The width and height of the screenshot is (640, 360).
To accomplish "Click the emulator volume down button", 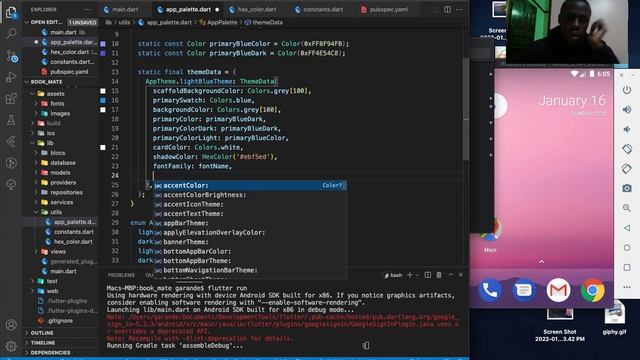I will click(x=627, y=129).
